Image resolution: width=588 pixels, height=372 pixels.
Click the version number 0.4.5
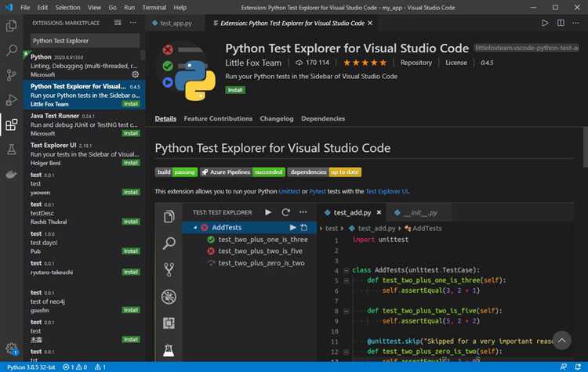tap(487, 63)
